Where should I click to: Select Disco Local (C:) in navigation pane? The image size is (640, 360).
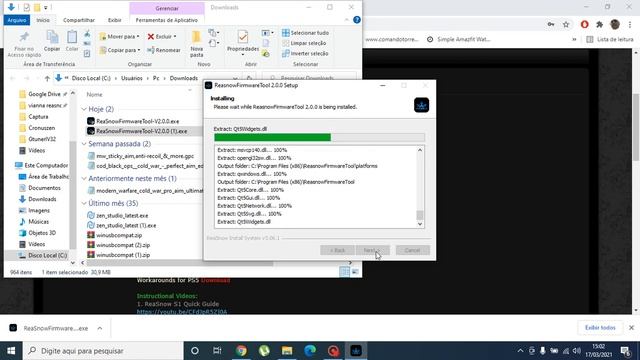47,255
